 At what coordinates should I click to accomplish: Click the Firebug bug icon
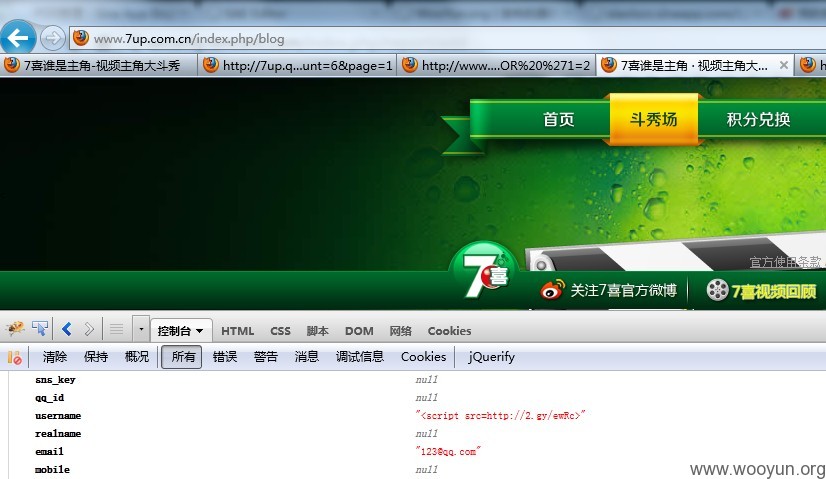pos(15,329)
